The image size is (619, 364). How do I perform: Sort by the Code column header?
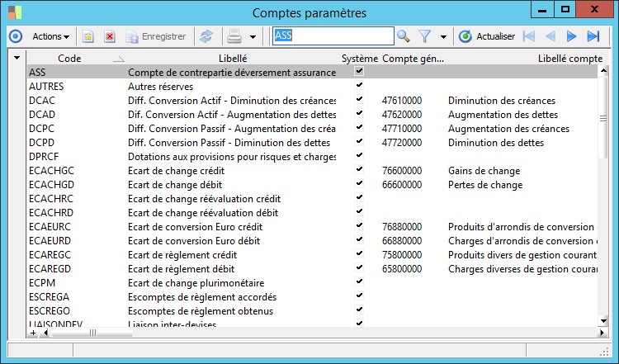pyautogui.click(x=69, y=59)
